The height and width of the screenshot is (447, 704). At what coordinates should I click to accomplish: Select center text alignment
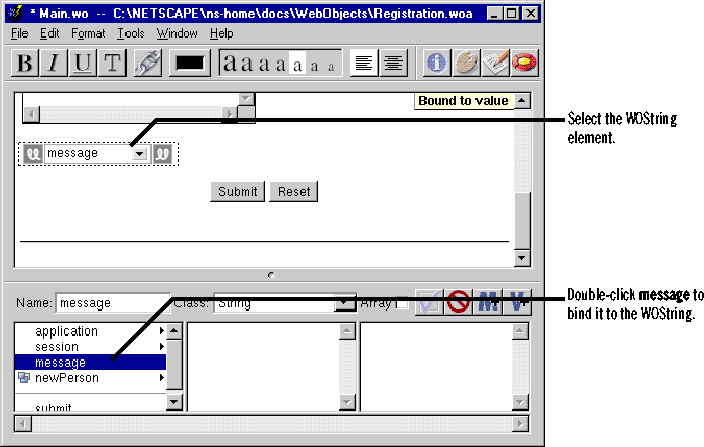coord(393,63)
